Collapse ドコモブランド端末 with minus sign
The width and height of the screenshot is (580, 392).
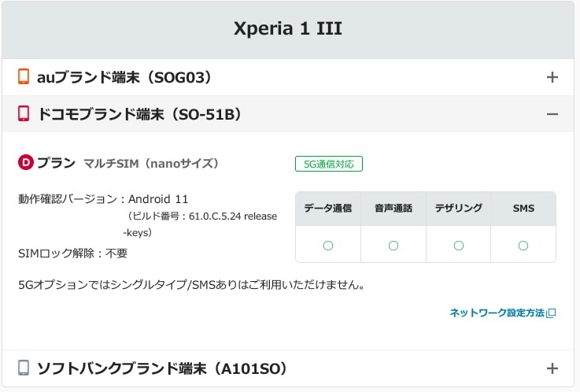(552, 114)
